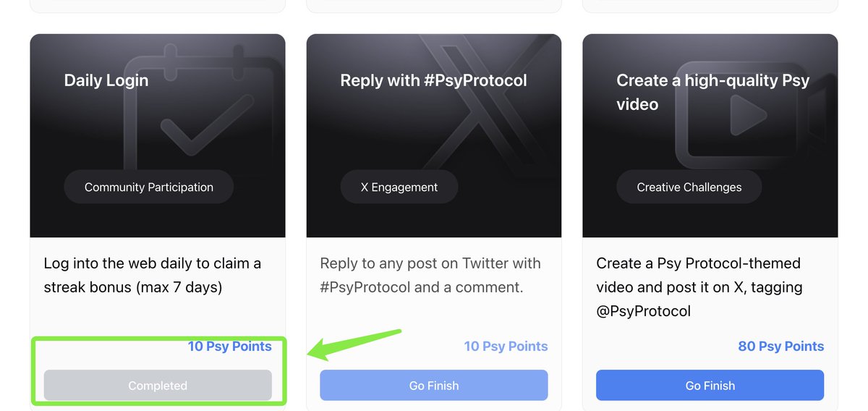The height and width of the screenshot is (411, 868).
Task: Open the Reply with #PsyProtocol title
Action: coord(433,80)
